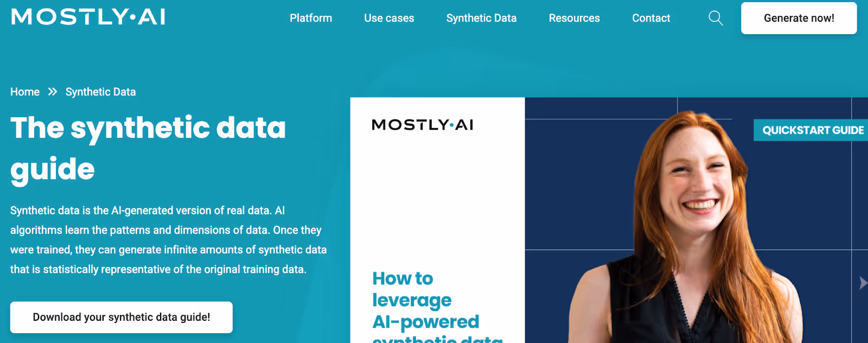
Task: Click the breadcrumb double-chevron separator
Action: [x=53, y=92]
